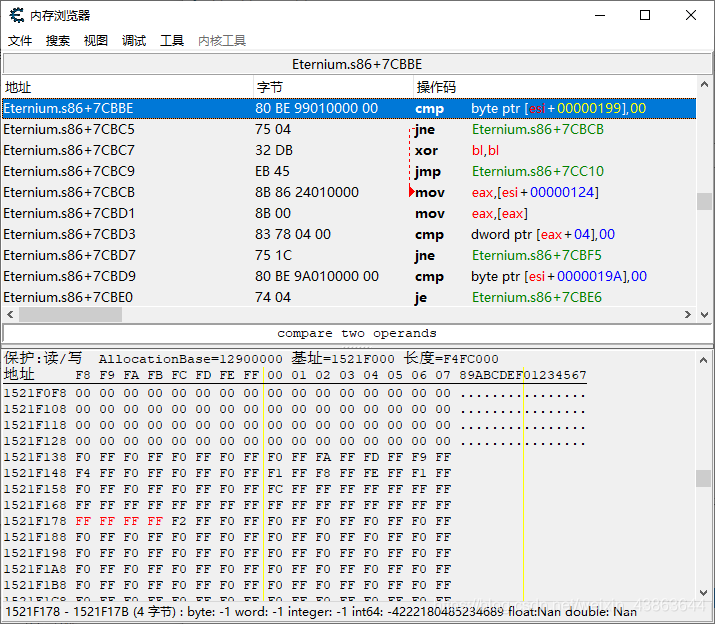Click the 'compare two operands' description bar
This screenshot has height=624, width=715.
click(357, 333)
